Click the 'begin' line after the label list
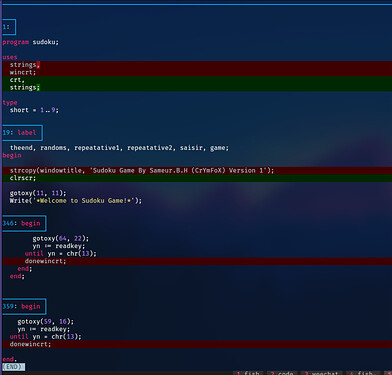 point(12,155)
